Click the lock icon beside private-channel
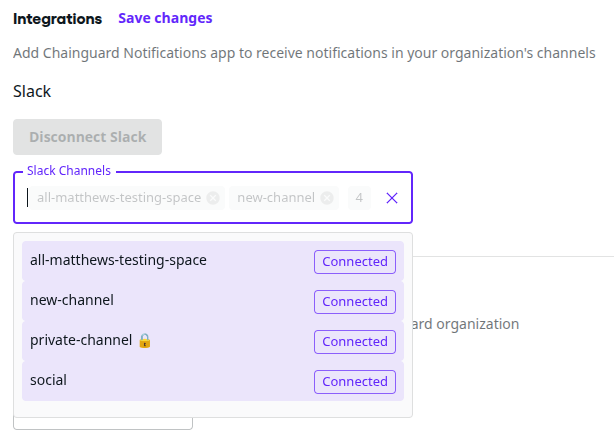The image size is (614, 434). 144,340
